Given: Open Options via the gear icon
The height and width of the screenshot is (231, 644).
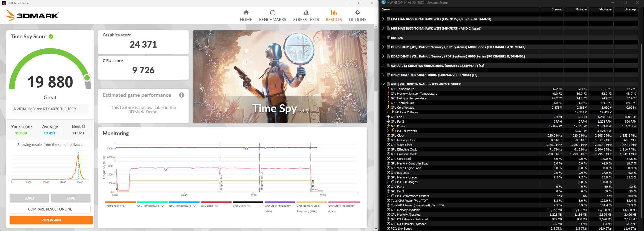Looking at the screenshot, I should click(357, 12).
